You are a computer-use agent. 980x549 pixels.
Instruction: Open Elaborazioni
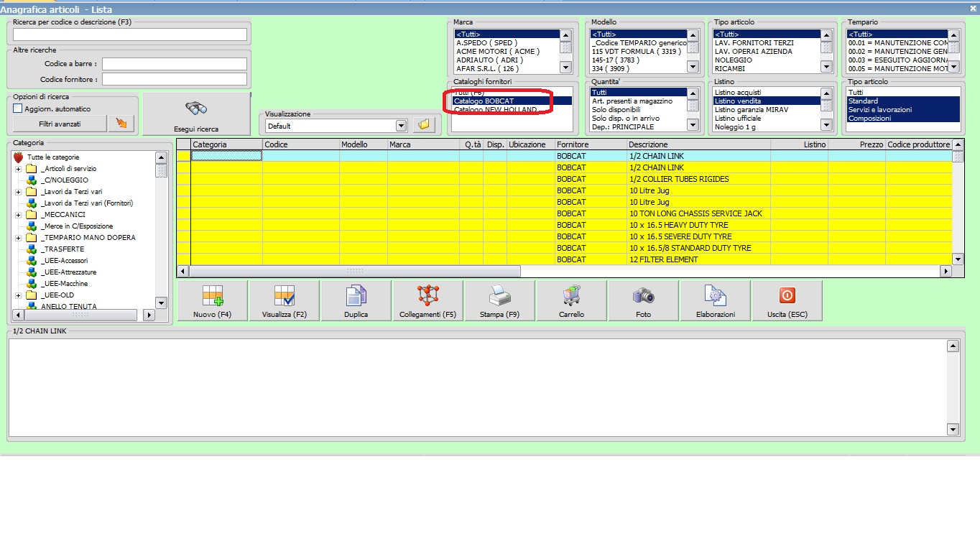(716, 300)
